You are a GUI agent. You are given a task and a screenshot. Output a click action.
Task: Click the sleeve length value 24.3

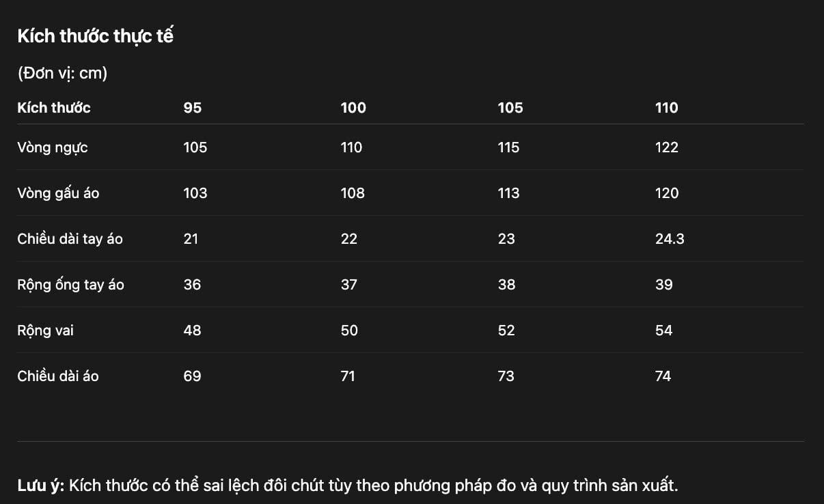[x=669, y=239]
